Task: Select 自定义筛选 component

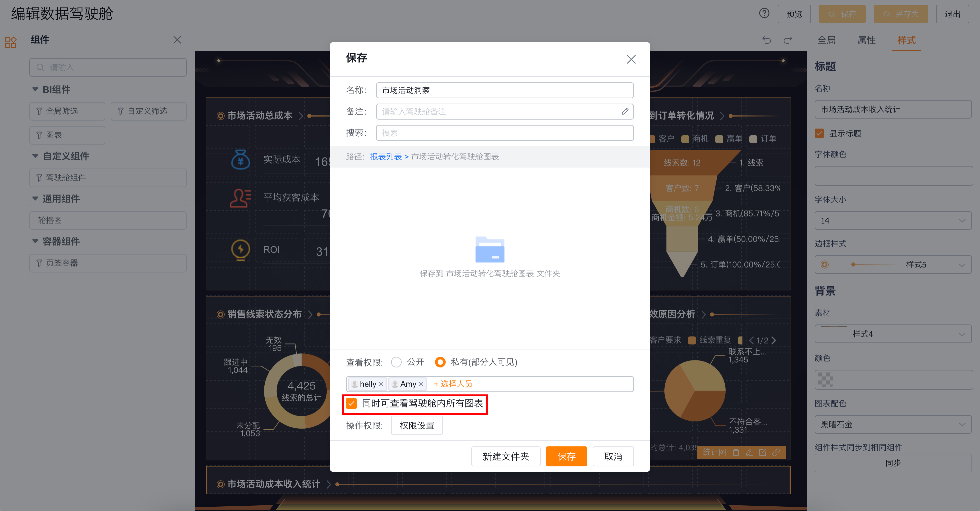Action: 148,111
